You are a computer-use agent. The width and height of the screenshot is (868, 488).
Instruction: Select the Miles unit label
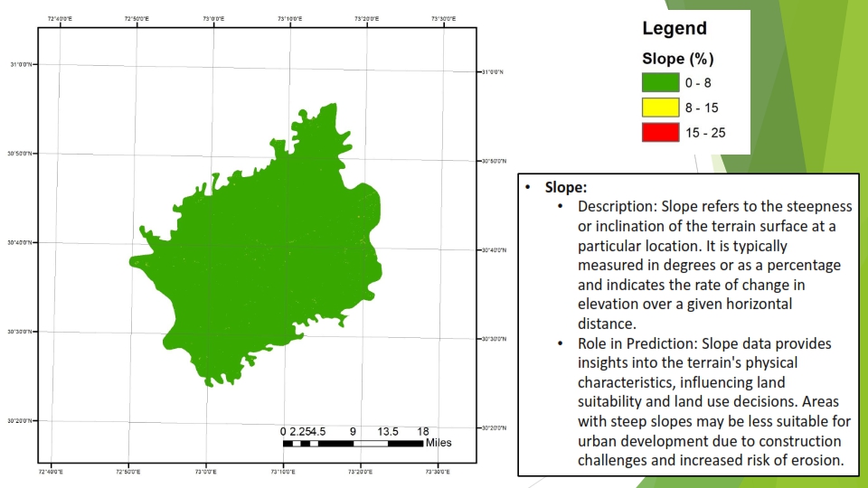(x=439, y=443)
